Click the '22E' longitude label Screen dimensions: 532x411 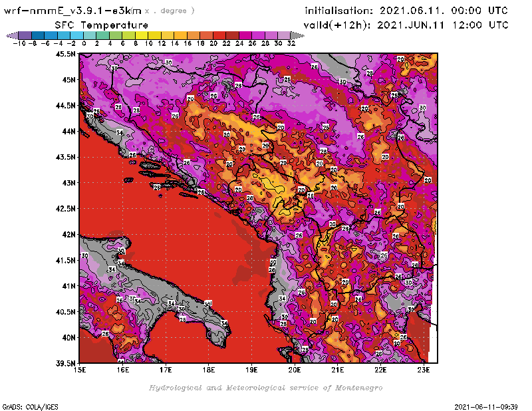[380, 370]
